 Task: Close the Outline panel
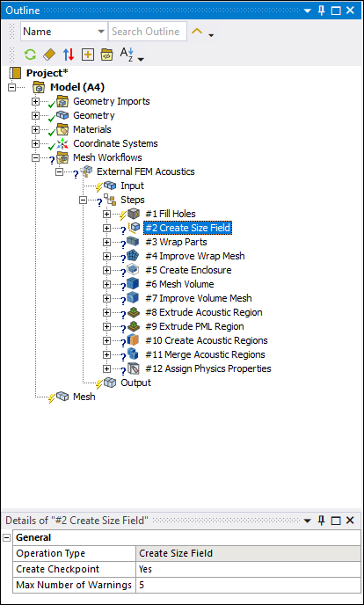coord(350,11)
